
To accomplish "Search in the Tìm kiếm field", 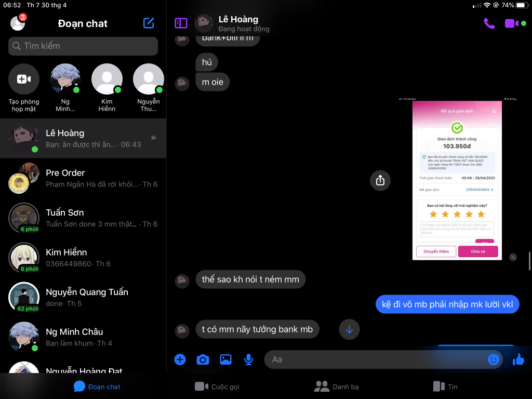I will click(83, 46).
